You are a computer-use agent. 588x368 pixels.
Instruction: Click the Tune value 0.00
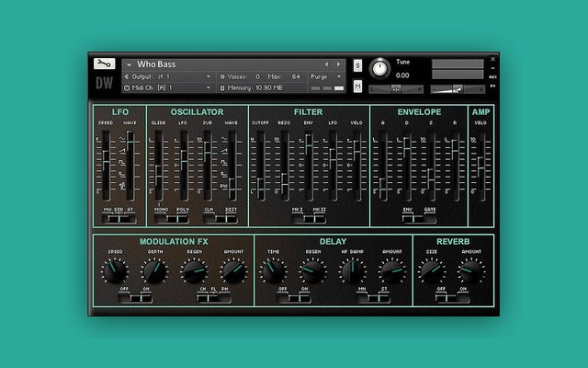pos(402,75)
